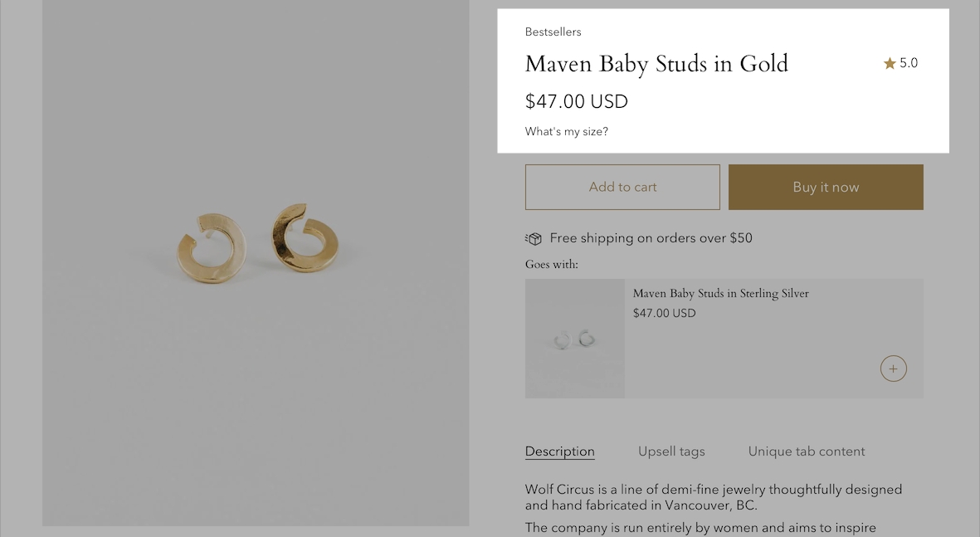Open the "What's my size?" guide
This screenshot has width=980, height=537.
(567, 131)
